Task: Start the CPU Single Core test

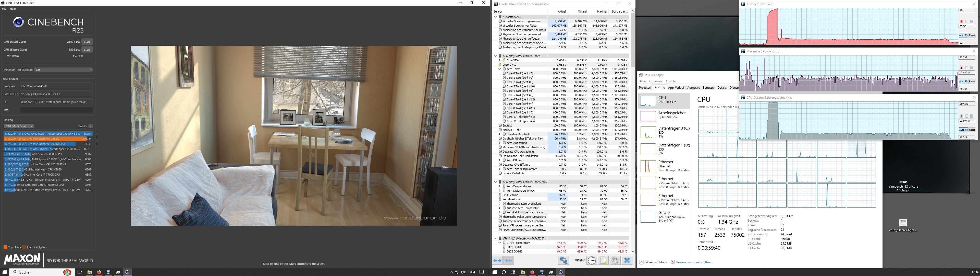Action: point(87,50)
